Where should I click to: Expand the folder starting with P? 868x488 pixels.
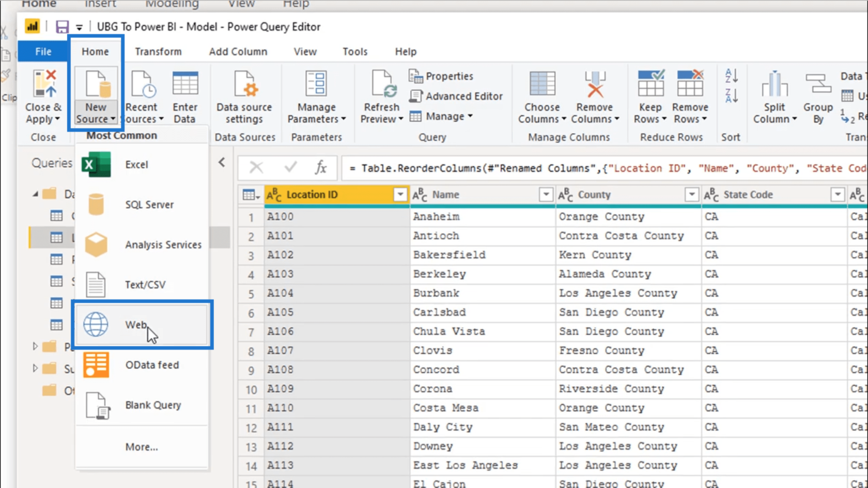(35, 346)
